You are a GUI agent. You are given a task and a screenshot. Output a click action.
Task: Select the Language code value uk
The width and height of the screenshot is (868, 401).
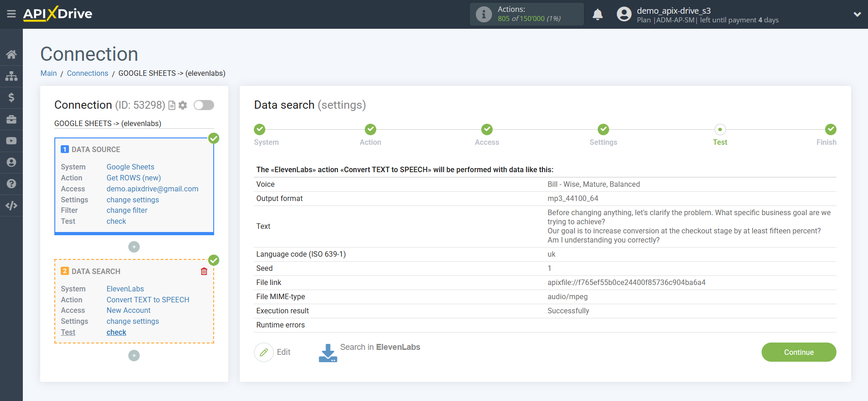(552, 254)
